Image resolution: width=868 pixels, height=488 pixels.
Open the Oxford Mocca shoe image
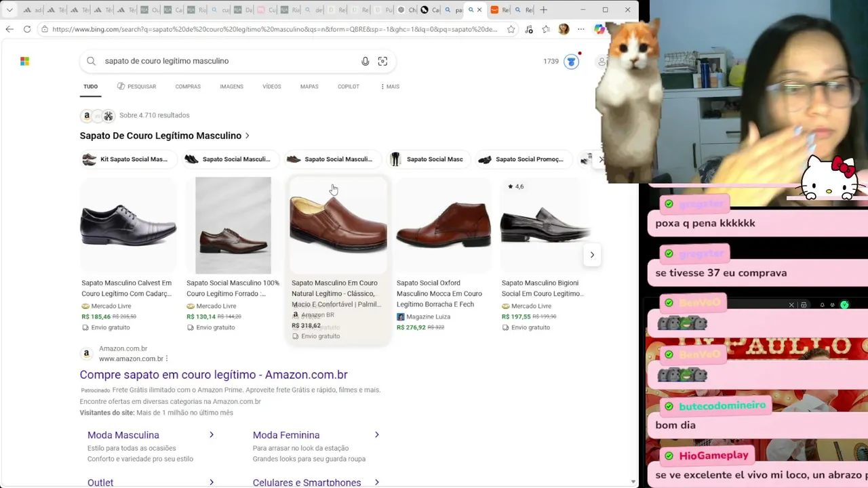443,226
